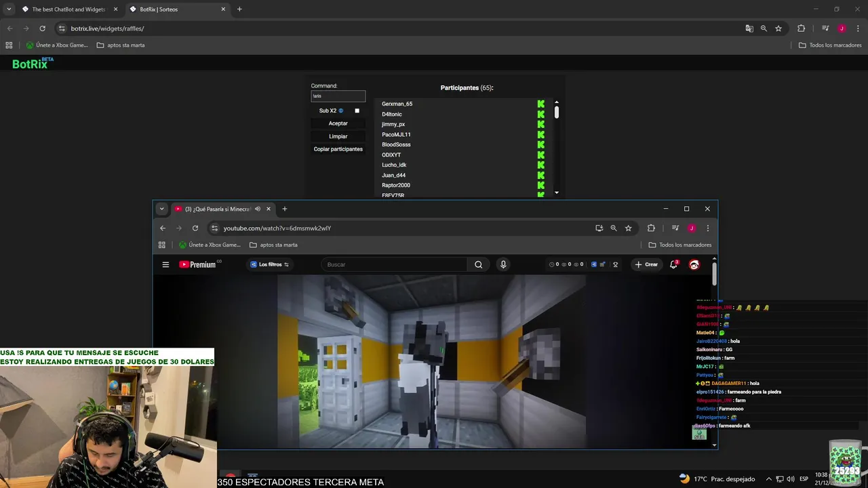Click the Aceptar button in BotRix

[338, 123]
